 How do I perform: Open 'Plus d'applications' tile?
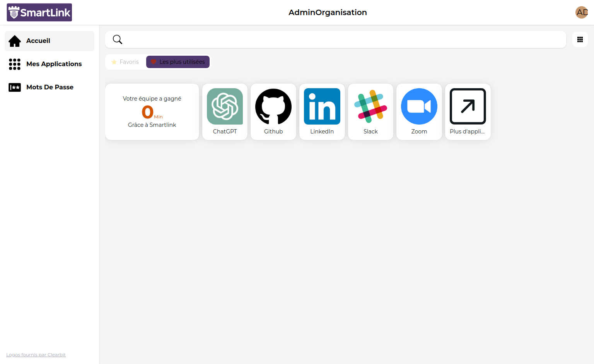pos(468,112)
